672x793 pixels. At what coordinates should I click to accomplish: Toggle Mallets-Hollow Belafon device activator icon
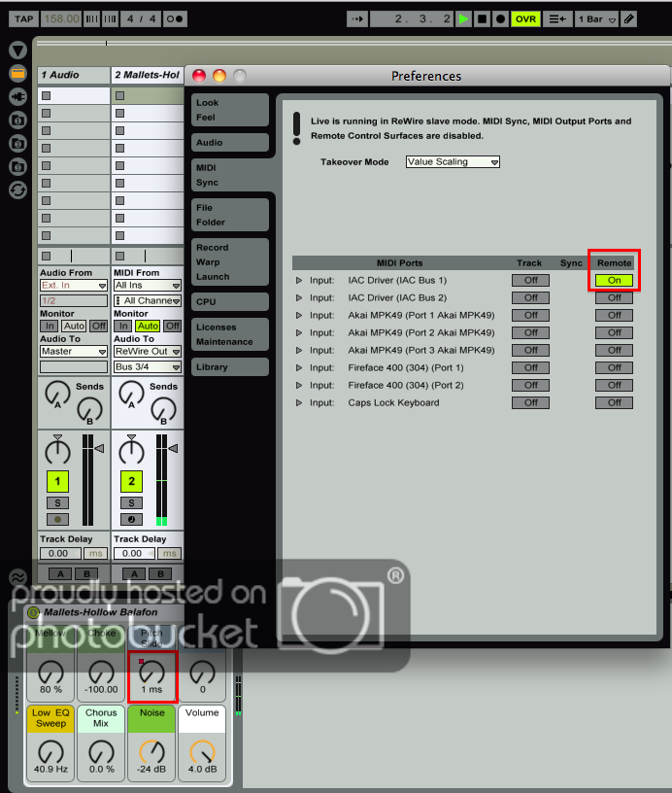pyautogui.click(x=33, y=612)
